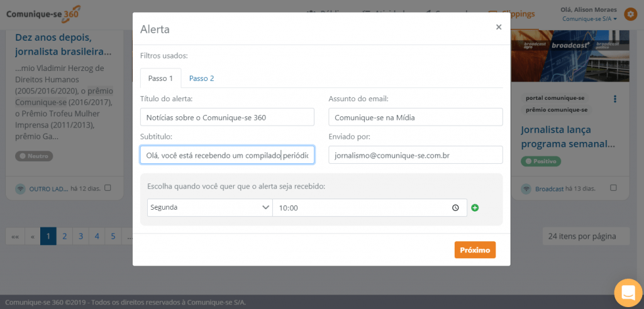
Task: Open the time picker clock icon
Action: click(455, 208)
